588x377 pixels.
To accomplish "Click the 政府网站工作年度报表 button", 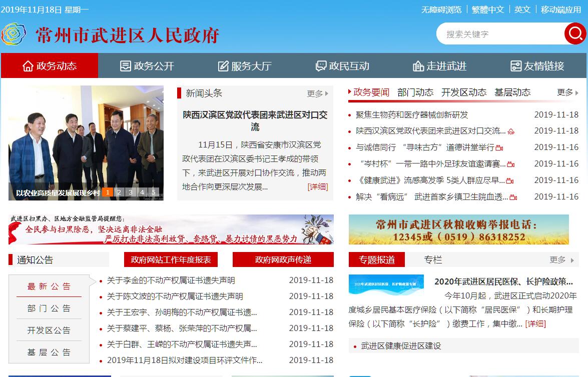I will tap(171, 259).
